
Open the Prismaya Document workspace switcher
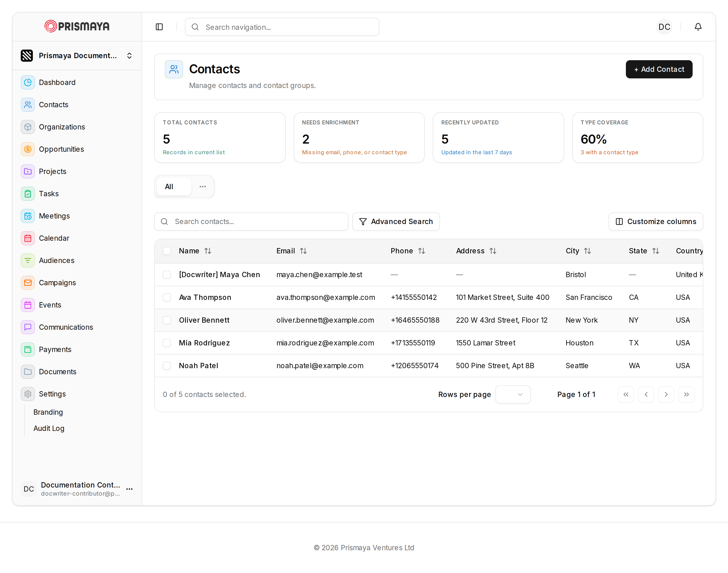[x=77, y=56]
